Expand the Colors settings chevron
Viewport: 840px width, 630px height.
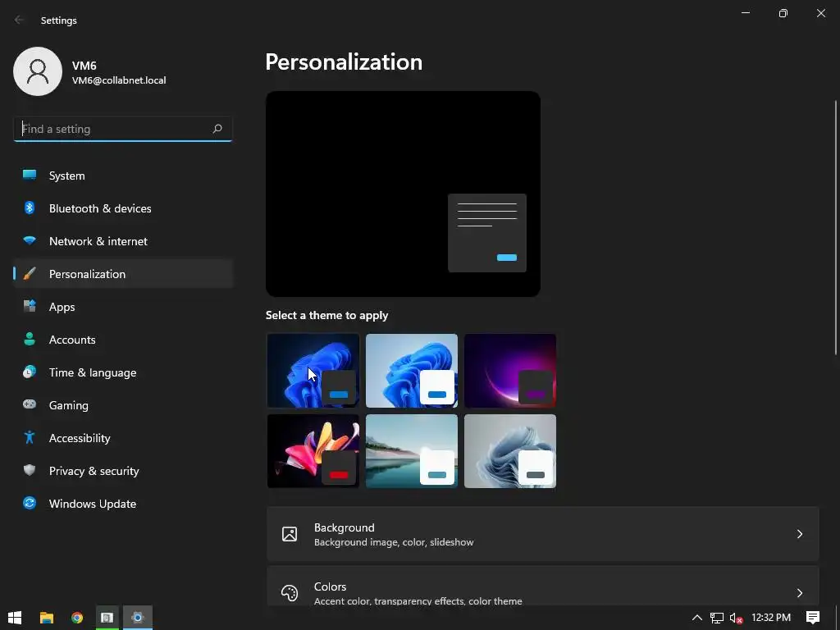pos(799,593)
